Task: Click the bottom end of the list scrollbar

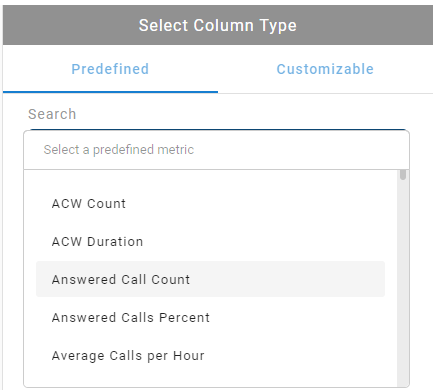Action: (x=403, y=383)
